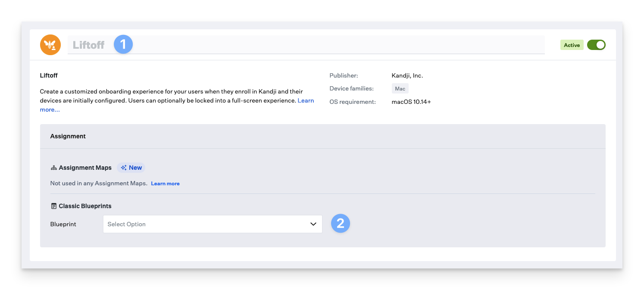Toggle the Active switch off

[596, 45]
